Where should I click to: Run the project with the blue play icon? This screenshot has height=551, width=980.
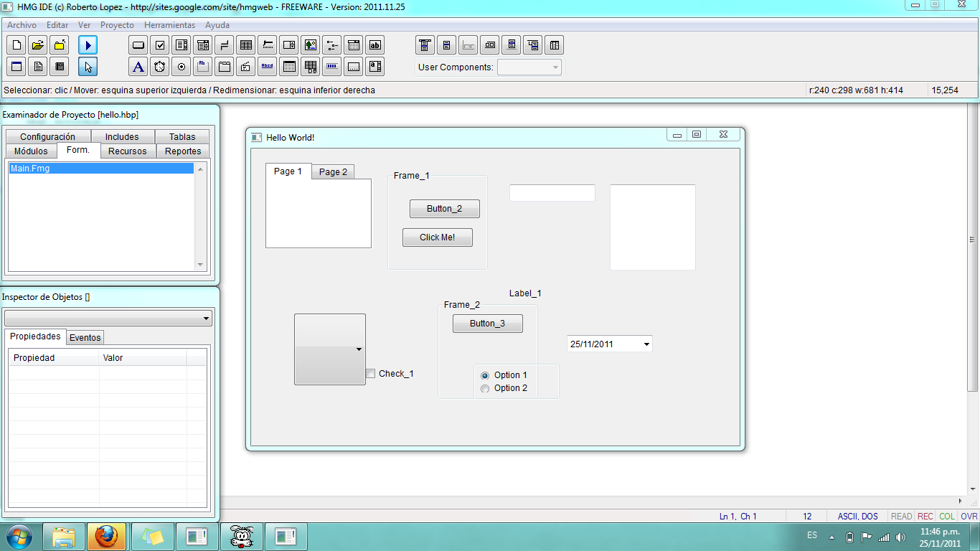[x=88, y=44]
